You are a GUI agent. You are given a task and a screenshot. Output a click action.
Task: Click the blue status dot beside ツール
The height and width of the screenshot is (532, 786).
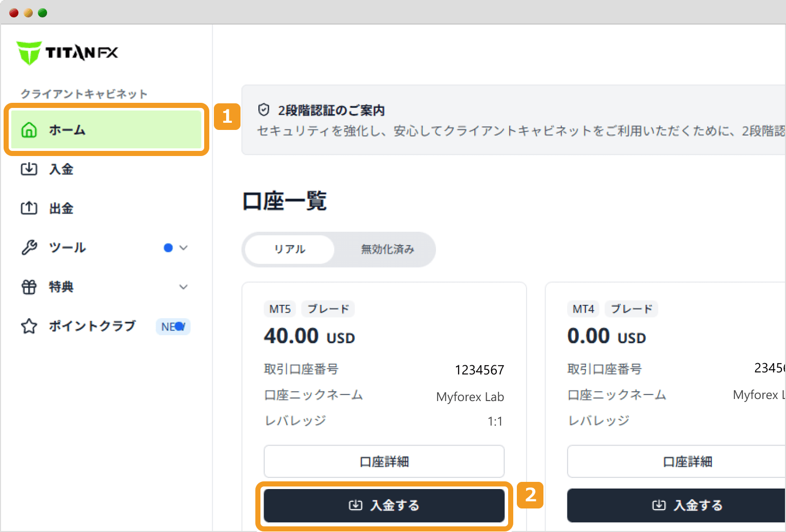click(x=168, y=248)
